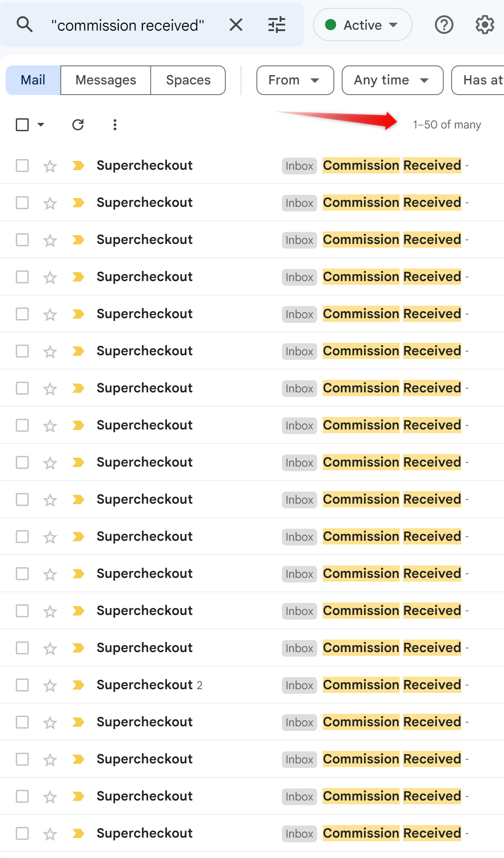Click the importance marker on the first email
The width and height of the screenshot is (504, 858).
[78, 166]
